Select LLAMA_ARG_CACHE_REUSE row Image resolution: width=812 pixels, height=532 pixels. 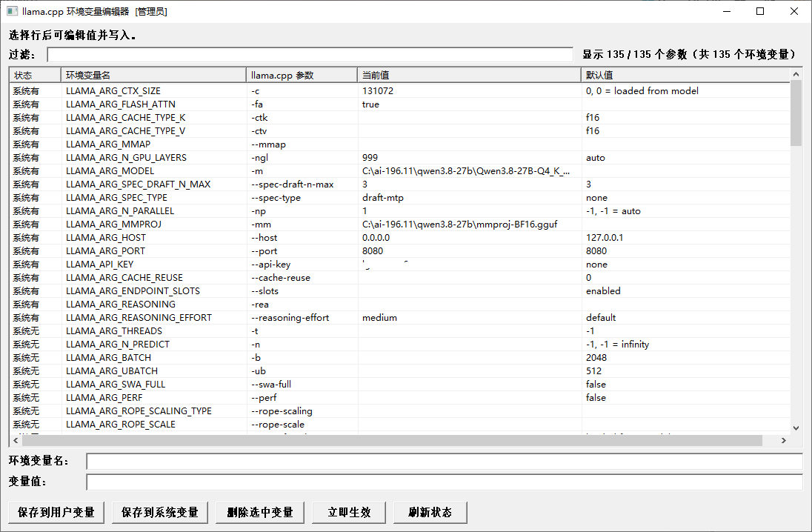click(400, 278)
